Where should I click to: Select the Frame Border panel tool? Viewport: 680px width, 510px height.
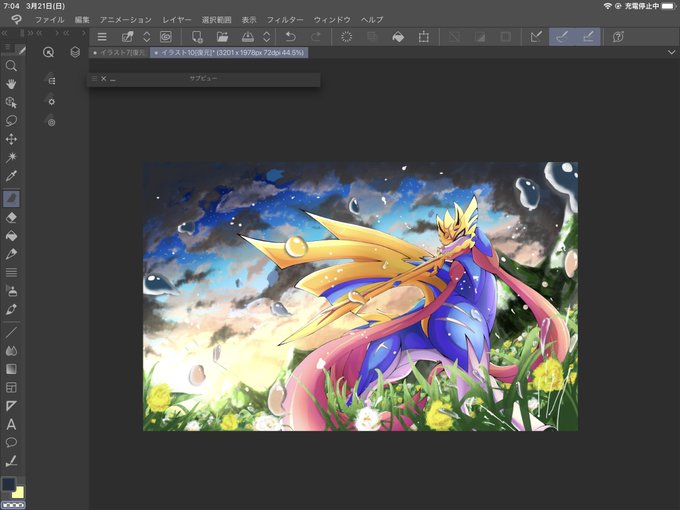pyautogui.click(x=11, y=387)
